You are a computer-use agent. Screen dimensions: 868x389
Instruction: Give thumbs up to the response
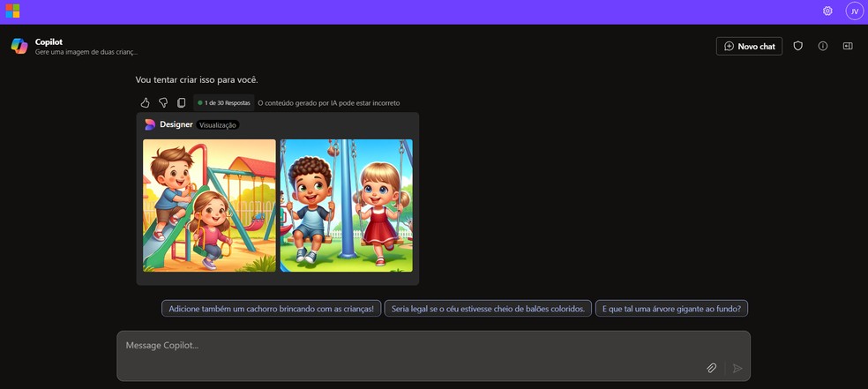tap(145, 103)
